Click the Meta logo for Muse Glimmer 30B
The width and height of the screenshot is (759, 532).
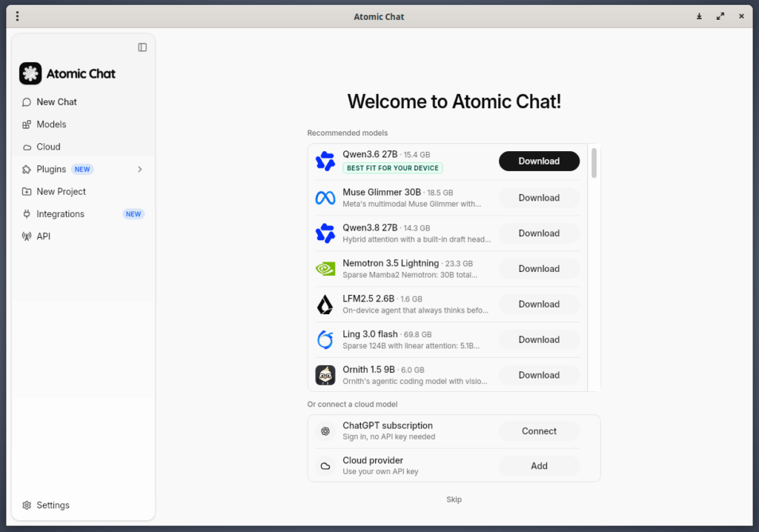[x=325, y=198]
